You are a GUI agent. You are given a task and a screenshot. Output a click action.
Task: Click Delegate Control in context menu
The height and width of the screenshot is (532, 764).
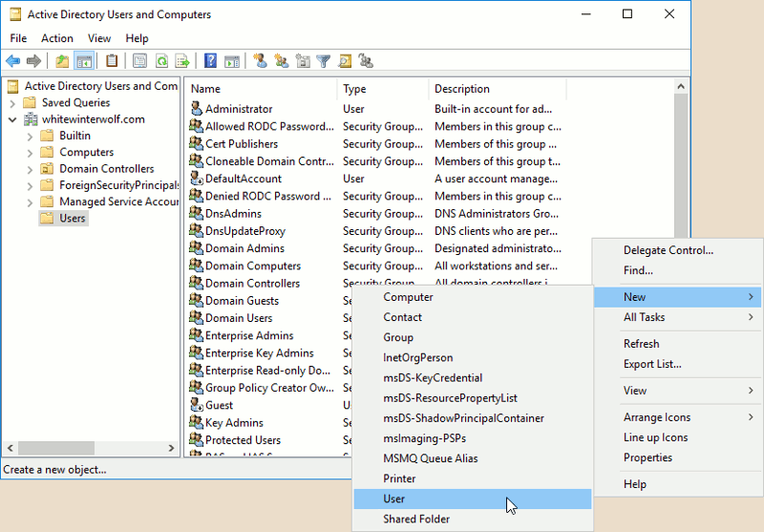tap(678, 250)
